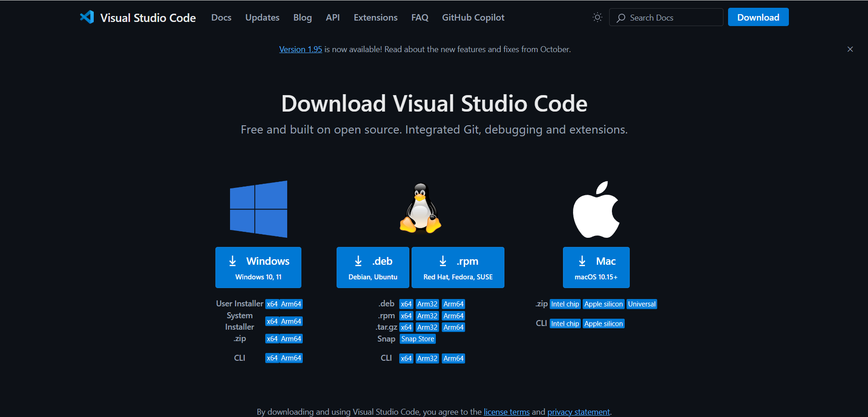Click the Apple logo image
The width and height of the screenshot is (868, 417).
pos(596,209)
